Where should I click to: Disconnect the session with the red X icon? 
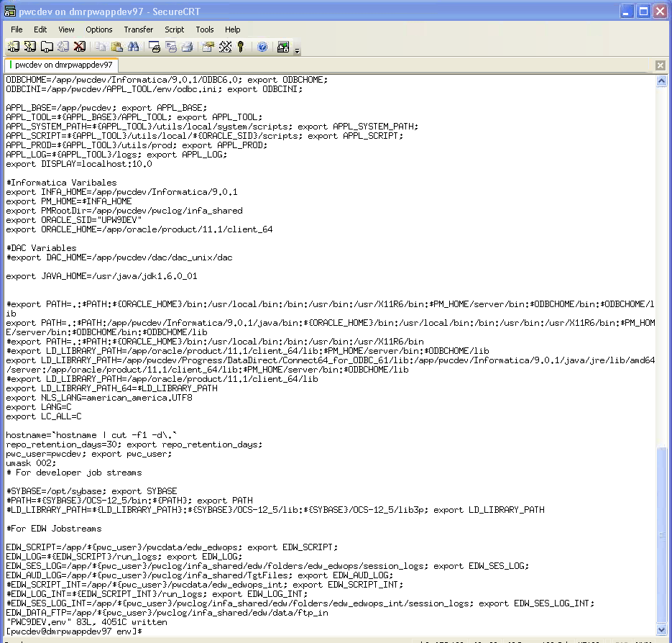click(80, 47)
